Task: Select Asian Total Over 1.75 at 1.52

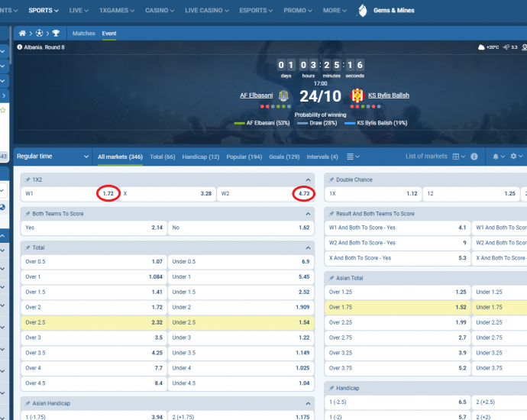Action: click(398, 308)
